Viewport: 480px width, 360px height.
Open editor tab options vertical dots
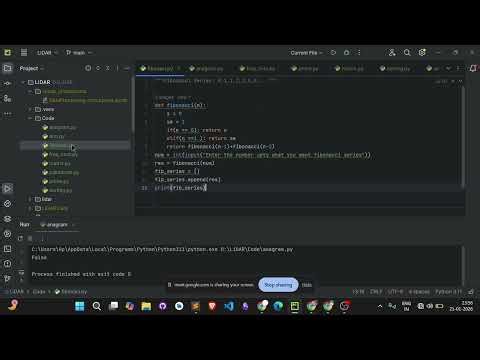pos(458,68)
